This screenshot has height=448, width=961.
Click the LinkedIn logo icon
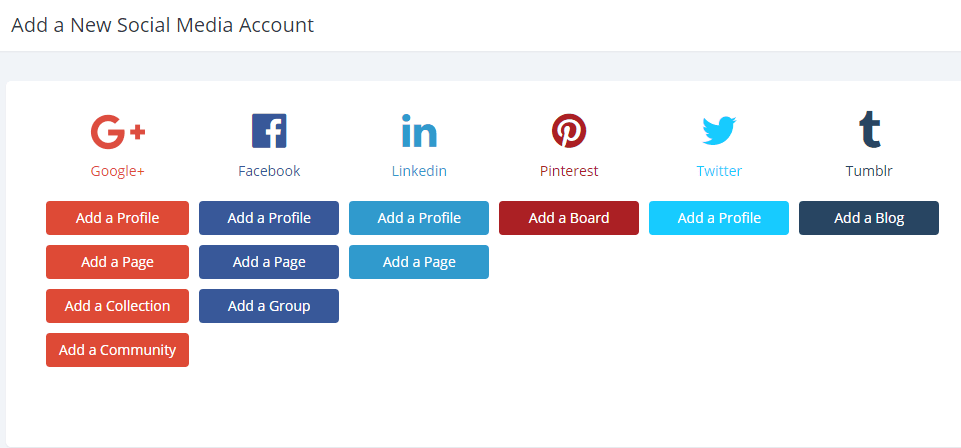tap(419, 131)
